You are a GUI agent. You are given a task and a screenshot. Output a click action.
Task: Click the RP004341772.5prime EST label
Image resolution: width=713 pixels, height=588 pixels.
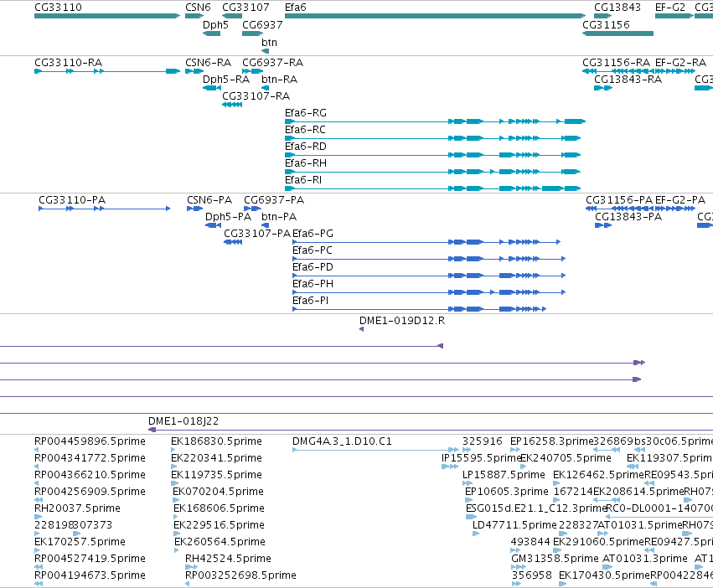[90, 458]
